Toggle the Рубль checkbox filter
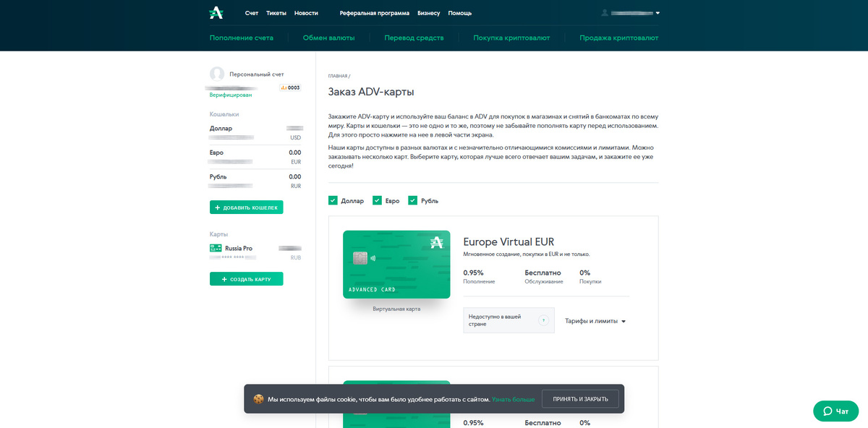 [413, 200]
